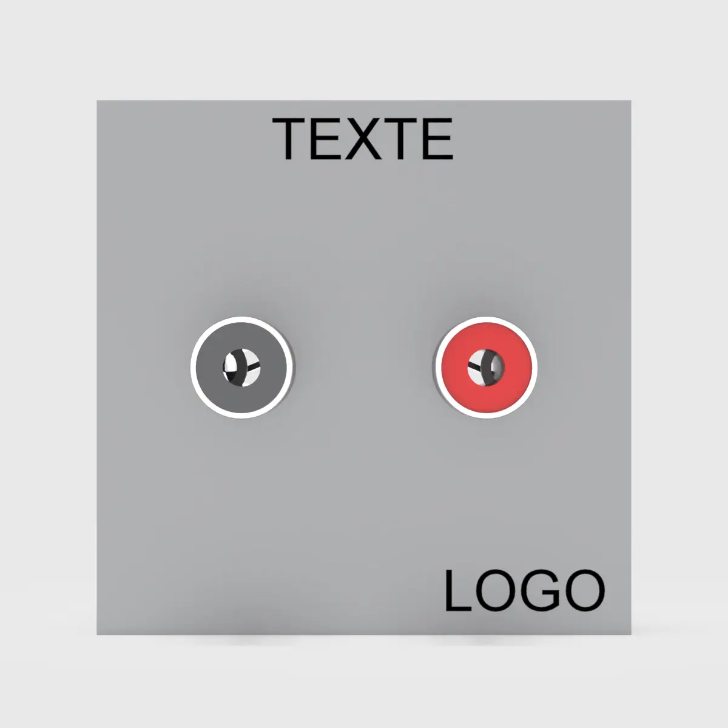Click the light background outside the plate
728x728 pixels.
(x=49, y=364)
